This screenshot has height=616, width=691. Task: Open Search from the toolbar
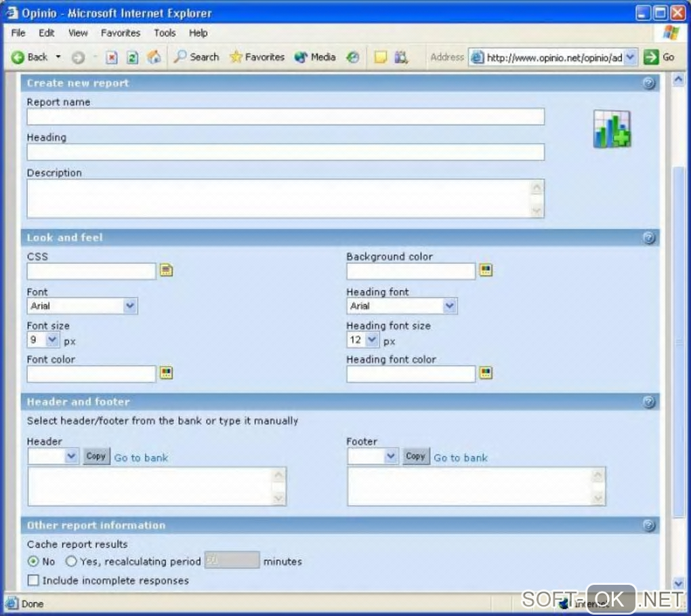point(196,57)
